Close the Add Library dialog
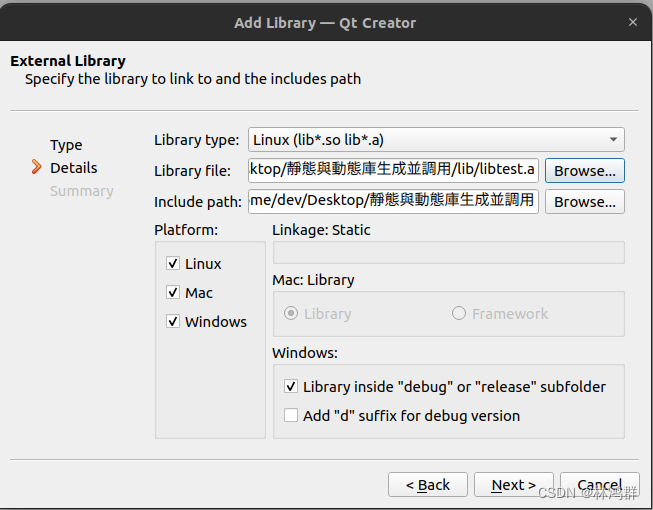Image resolution: width=653 pixels, height=510 pixels. point(633,22)
